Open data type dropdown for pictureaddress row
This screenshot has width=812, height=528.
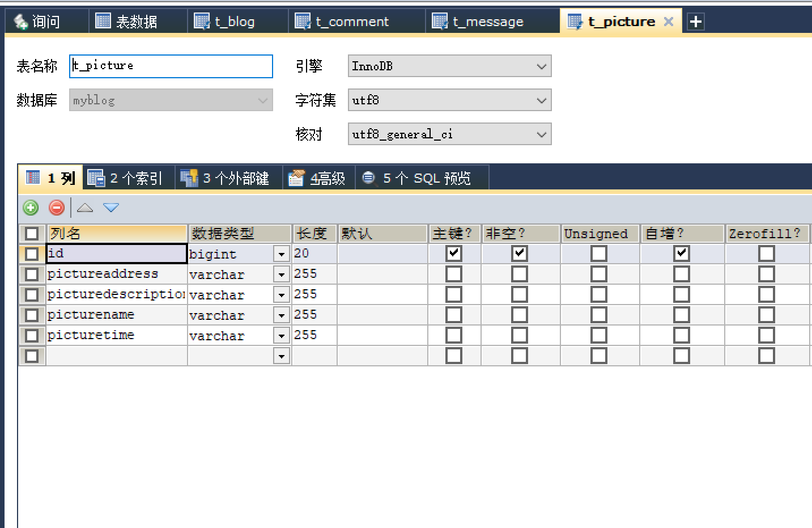pos(282,274)
